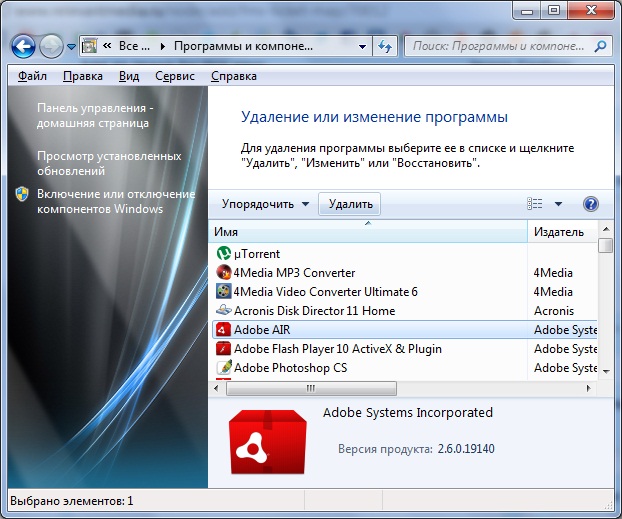This screenshot has height=519, width=622.
Task: Open recent pages dropdown beside Forward arrow
Action: click(71, 46)
